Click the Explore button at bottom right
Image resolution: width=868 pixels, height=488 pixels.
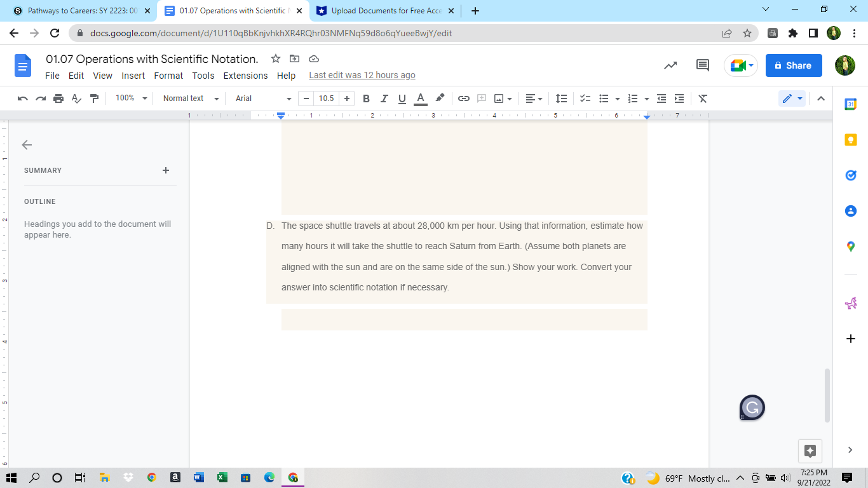click(810, 451)
